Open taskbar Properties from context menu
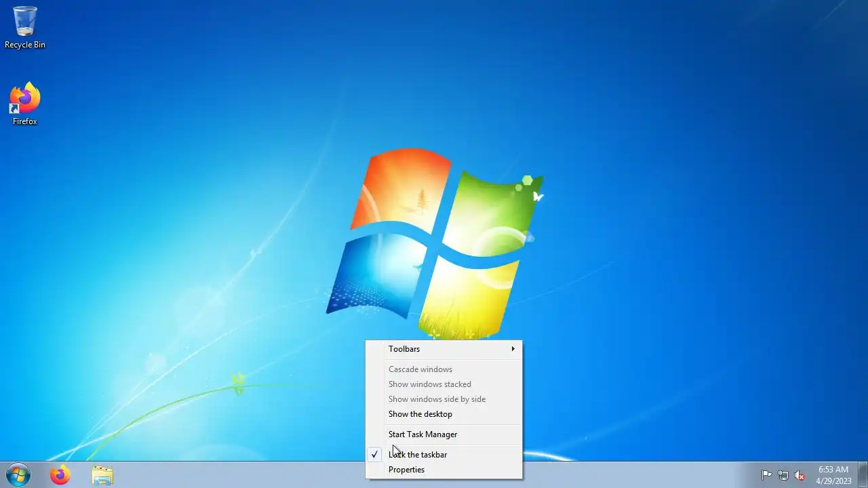 click(444, 470)
